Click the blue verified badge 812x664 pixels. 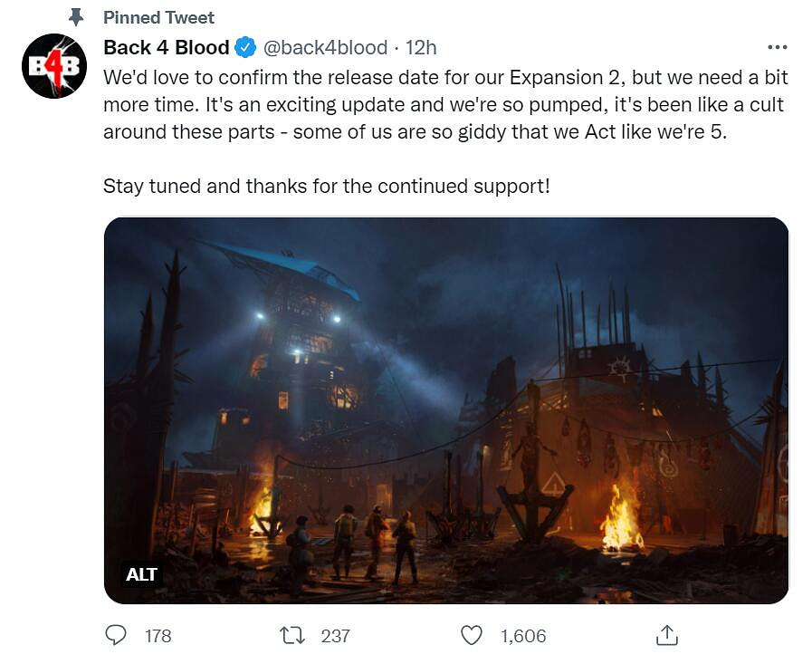pyautogui.click(x=245, y=47)
